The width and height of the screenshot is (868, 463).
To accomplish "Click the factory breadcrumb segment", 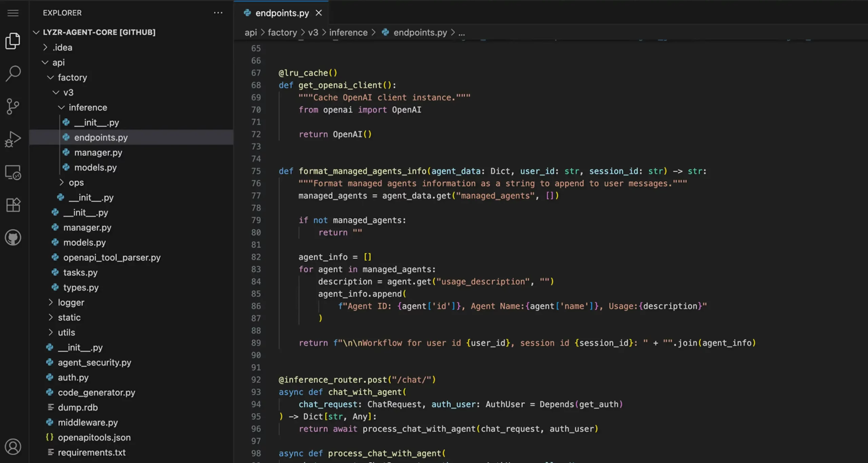I will tap(282, 33).
